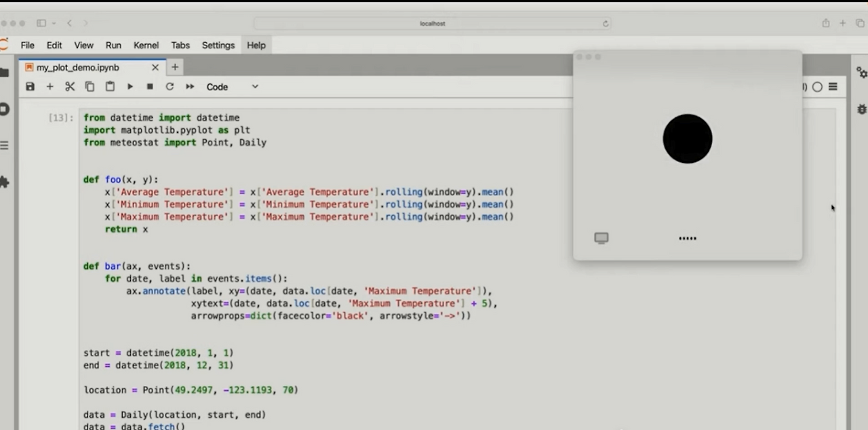Open the View menu
The width and height of the screenshot is (868, 430).
pos(83,45)
